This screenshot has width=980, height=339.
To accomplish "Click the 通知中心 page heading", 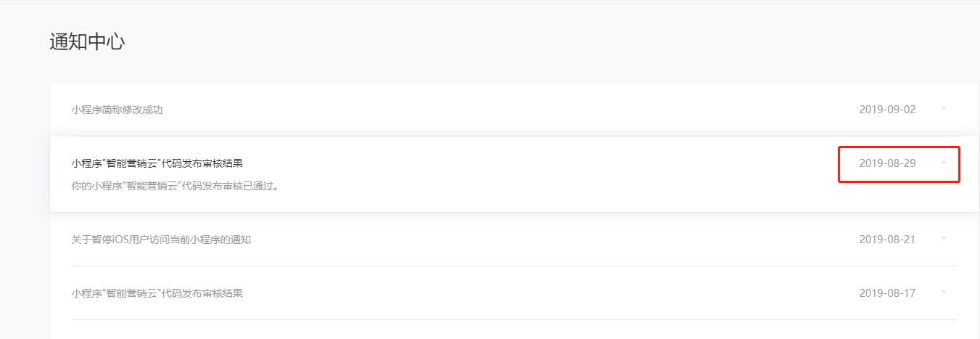I will click(x=87, y=42).
